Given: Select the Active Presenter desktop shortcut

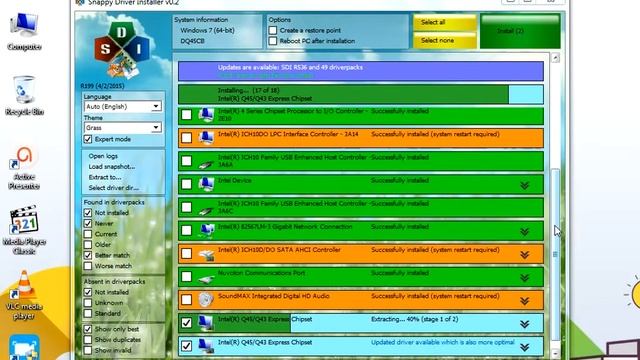Looking at the screenshot, I should click(x=24, y=169).
